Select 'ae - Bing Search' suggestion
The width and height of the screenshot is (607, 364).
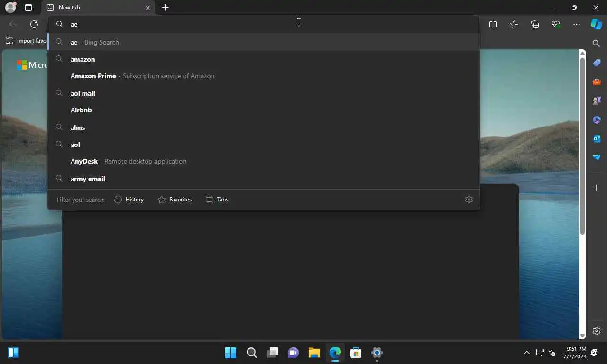pyautogui.click(x=264, y=42)
